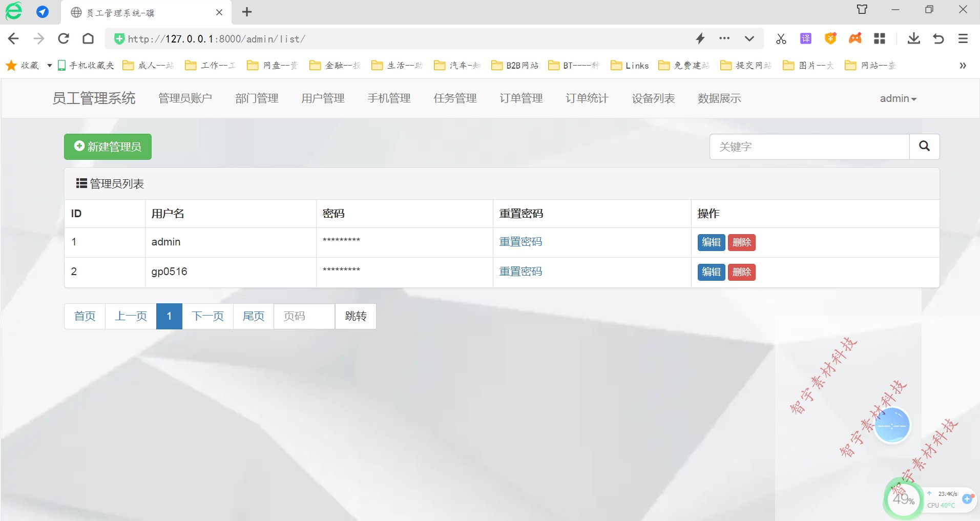980x521 pixels.
Task: Reload the page with refresh icon
Action: [63, 38]
